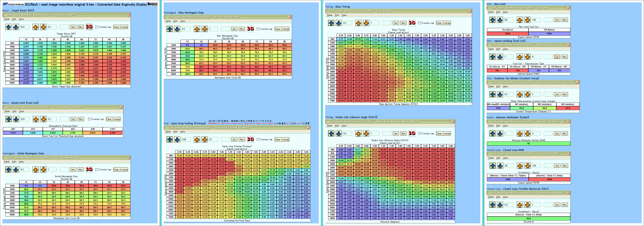
Task: Open 3D view for Initial Wastegate Duty
Action: click(89, 169)
